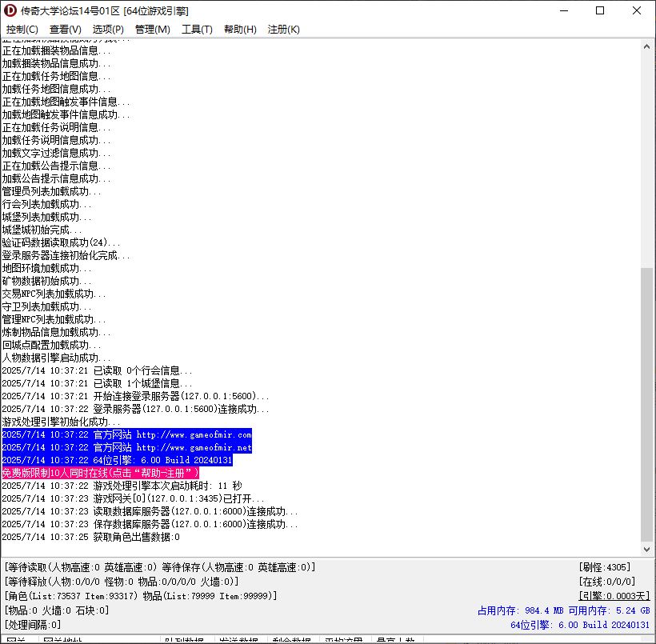Click the log scrollbar up arrow

pyautogui.click(x=646, y=47)
